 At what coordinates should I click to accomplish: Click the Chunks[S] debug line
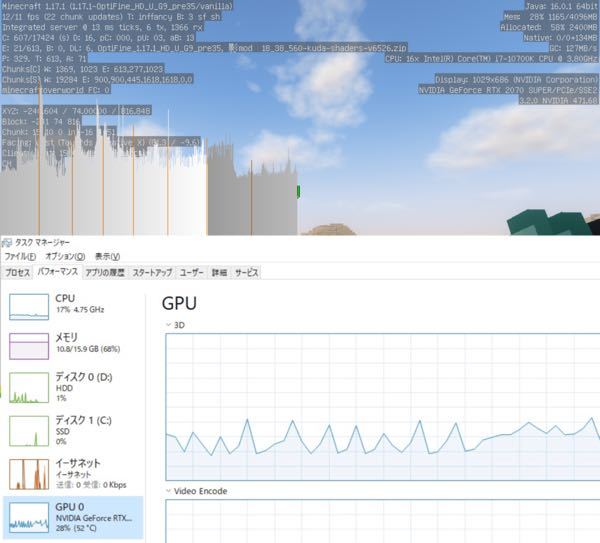pos(97,80)
